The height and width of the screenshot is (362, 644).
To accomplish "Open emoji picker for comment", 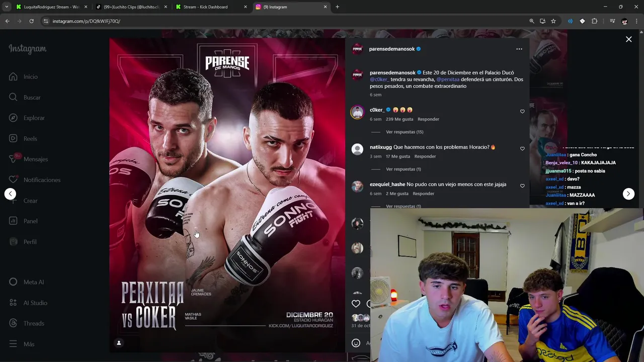I will pyautogui.click(x=356, y=343).
